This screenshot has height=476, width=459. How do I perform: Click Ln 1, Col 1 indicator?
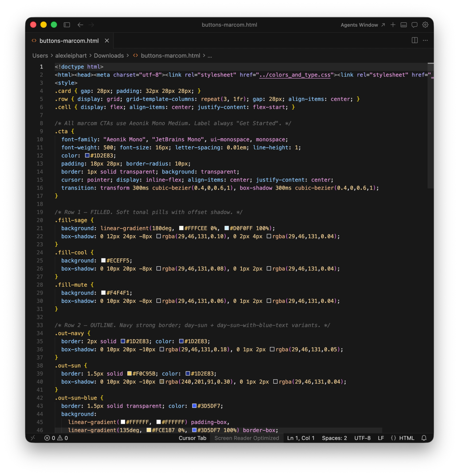click(x=301, y=438)
